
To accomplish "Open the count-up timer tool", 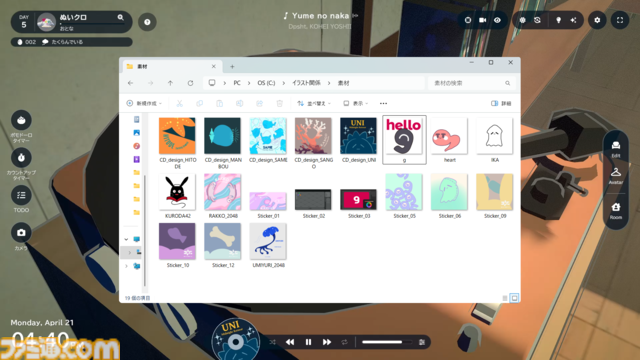I will click(21, 158).
